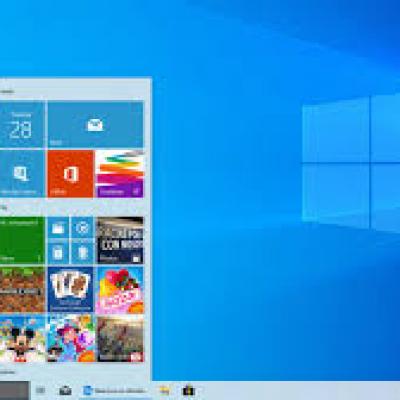Image resolution: width=400 pixels, height=400 pixels.
Task: Launch the pink Candy Crush tile
Action: [120, 289]
